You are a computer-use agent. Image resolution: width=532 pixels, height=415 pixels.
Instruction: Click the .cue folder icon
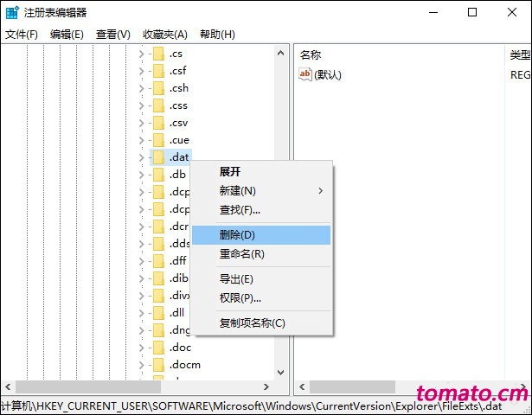click(x=158, y=140)
